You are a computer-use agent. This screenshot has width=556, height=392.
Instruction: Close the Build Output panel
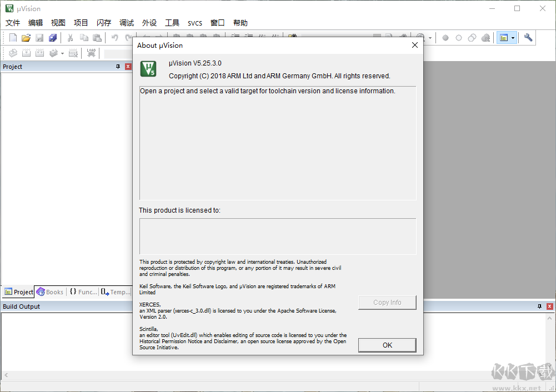(x=550, y=306)
